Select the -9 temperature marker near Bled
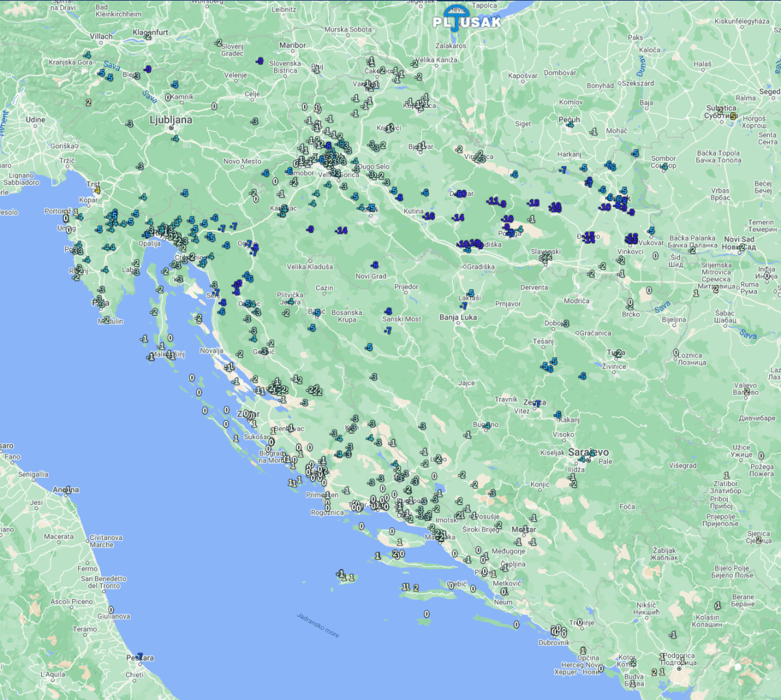781x700 pixels. pos(148,70)
